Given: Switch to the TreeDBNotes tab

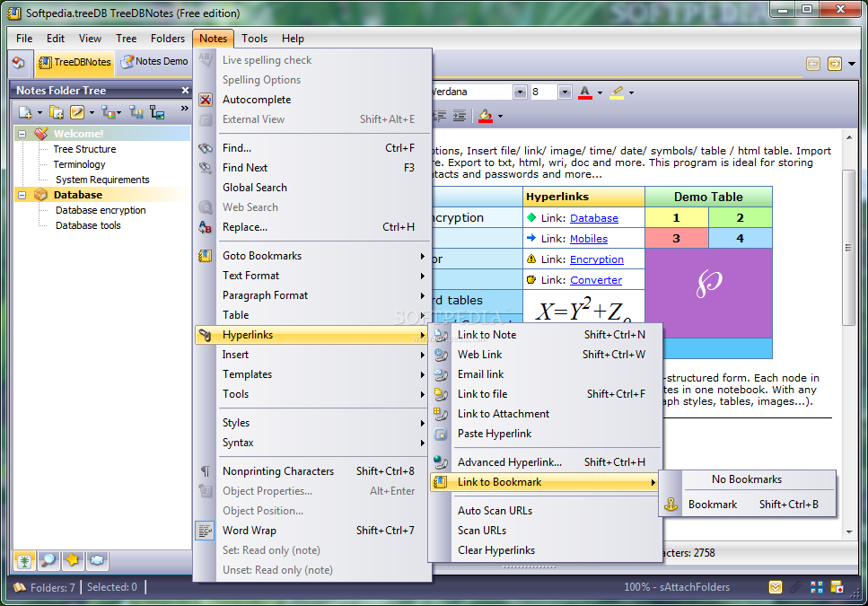Looking at the screenshot, I should click(75, 62).
